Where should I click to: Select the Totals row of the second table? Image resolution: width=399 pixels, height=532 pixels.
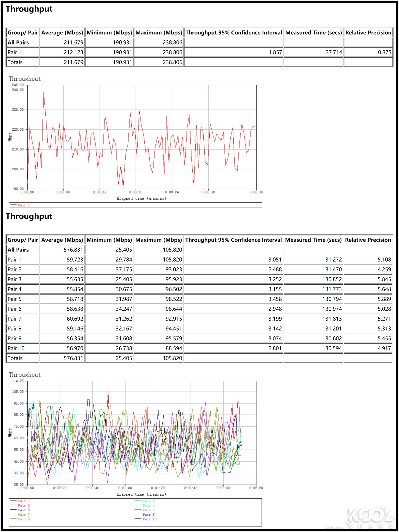(16, 358)
